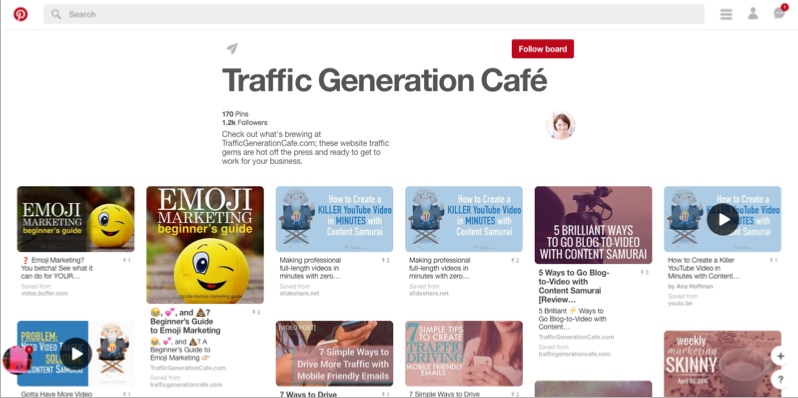Open the large Emoji Marketing beginner's guide pin
Image resolution: width=798 pixels, height=398 pixels.
205,245
